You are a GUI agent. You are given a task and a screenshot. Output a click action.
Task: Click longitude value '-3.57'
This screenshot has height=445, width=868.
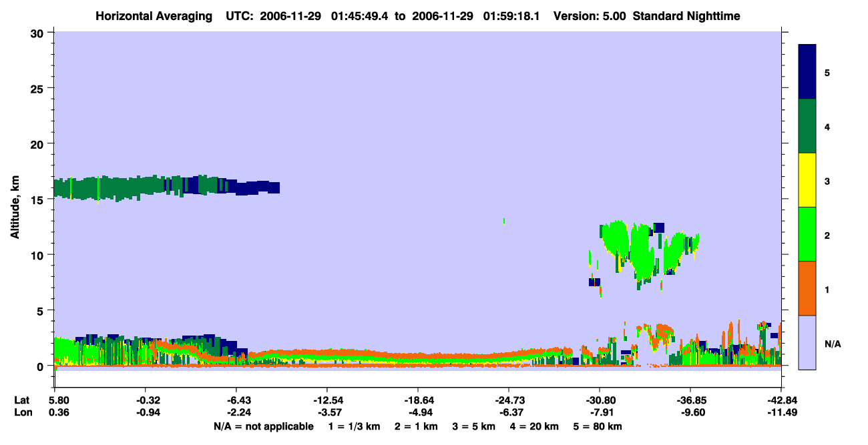click(330, 412)
